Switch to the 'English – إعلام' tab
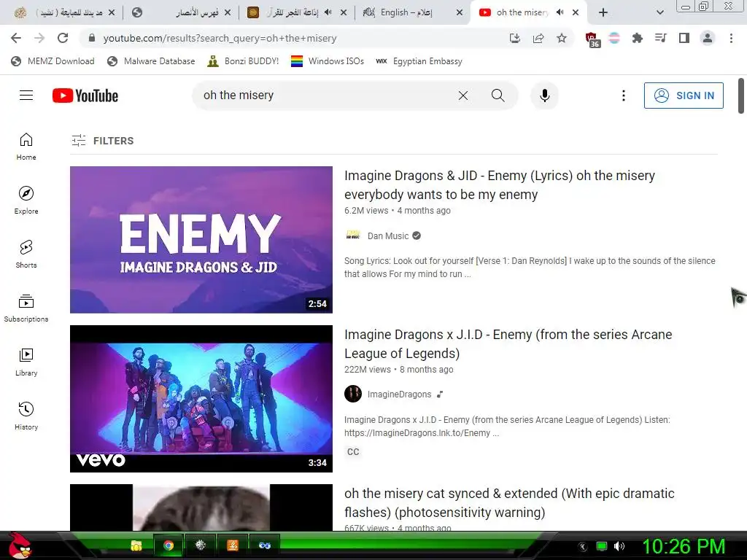This screenshot has width=747, height=560. [x=412, y=12]
